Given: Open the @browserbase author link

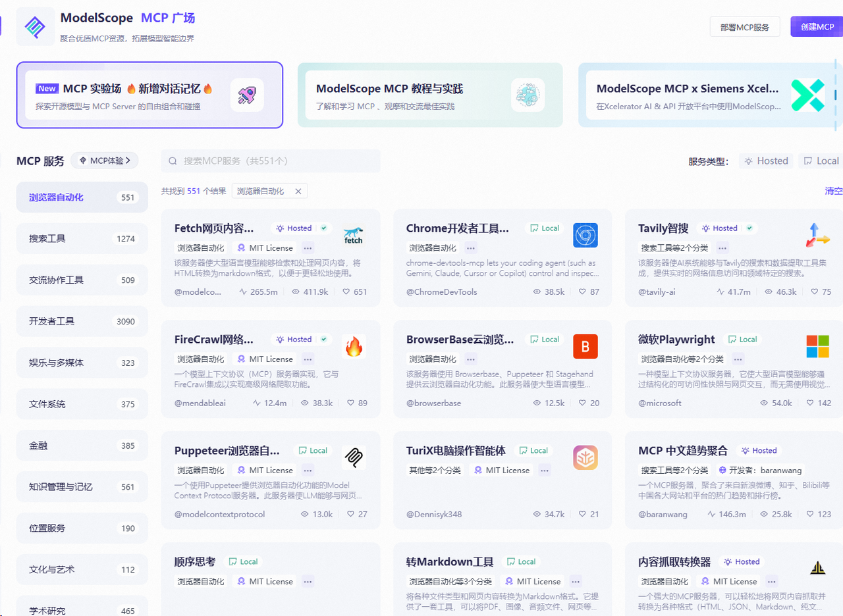Looking at the screenshot, I should [433, 403].
